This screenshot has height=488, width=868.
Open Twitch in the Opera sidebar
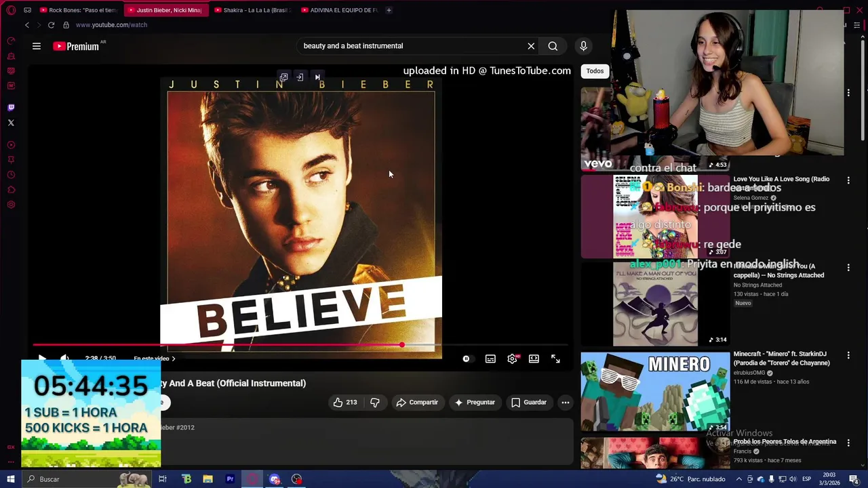(11, 108)
